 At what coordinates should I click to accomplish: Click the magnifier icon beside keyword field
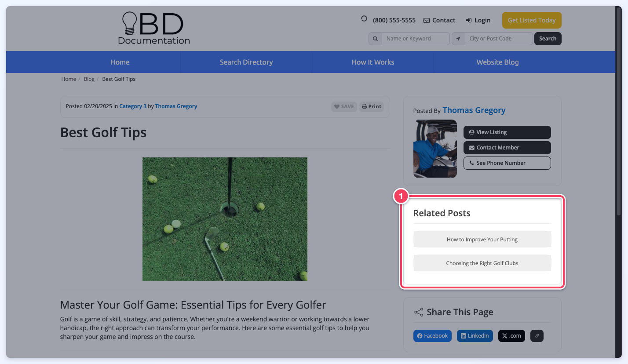[x=375, y=39]
